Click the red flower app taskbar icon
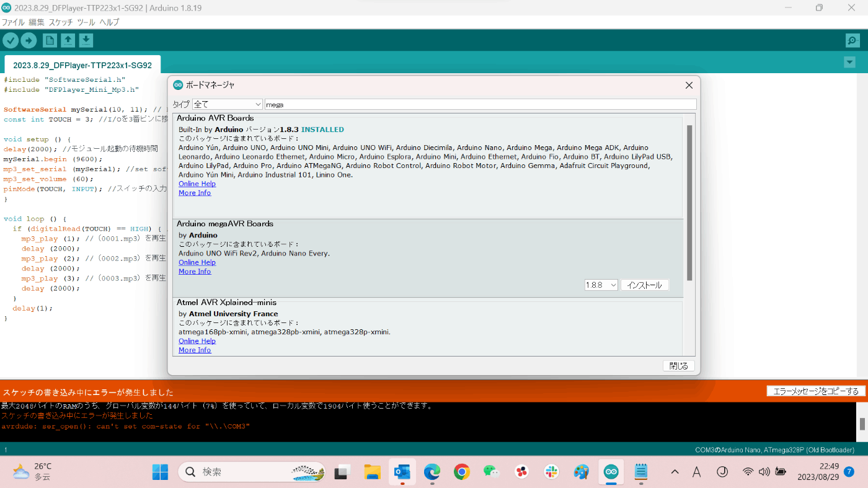 (522, 472)
